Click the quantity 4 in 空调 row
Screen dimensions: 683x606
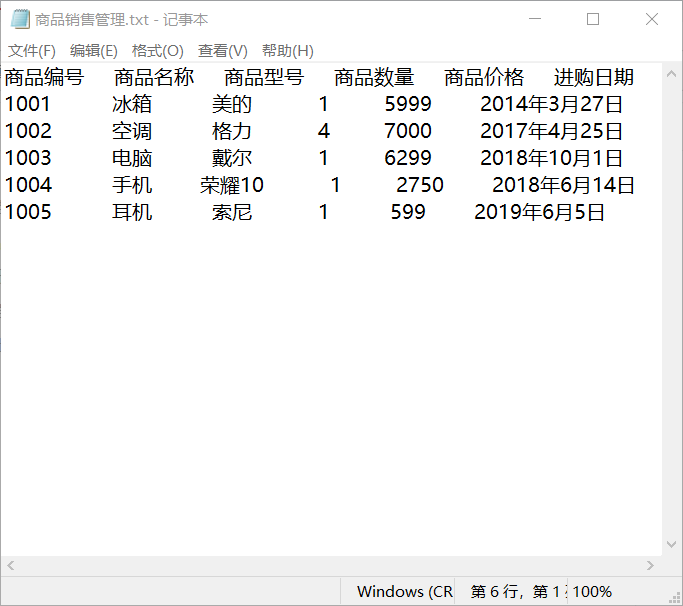[324, 131]
